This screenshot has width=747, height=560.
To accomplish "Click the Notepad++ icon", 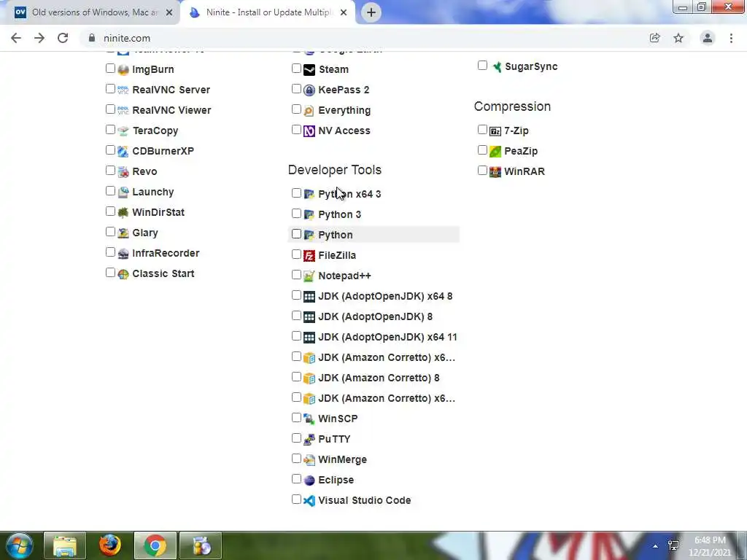I will pos(309,276).
